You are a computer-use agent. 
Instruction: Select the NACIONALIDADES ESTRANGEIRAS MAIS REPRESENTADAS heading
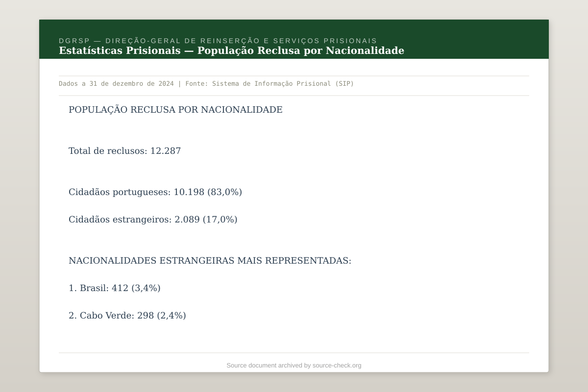[211, 261]
